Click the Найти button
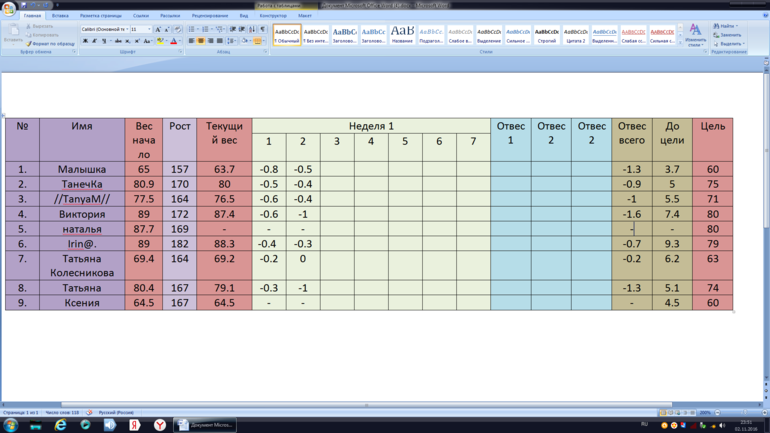 pyautogui.click(x=727, y=26)
